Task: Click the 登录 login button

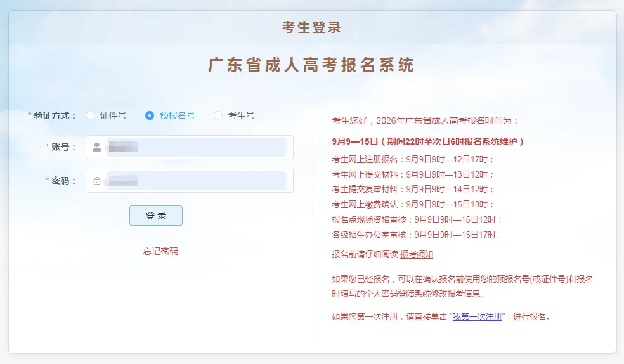Action: [156, 216]
